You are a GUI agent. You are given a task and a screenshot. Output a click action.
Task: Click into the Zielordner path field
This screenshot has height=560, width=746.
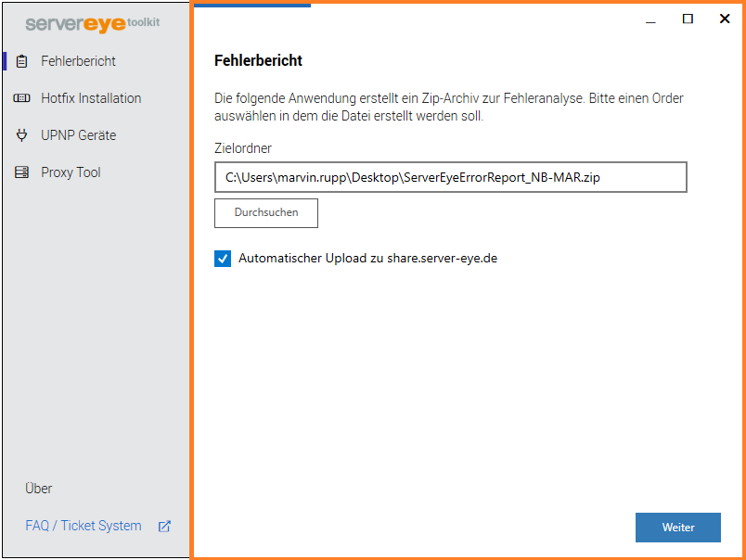[451, 177]
